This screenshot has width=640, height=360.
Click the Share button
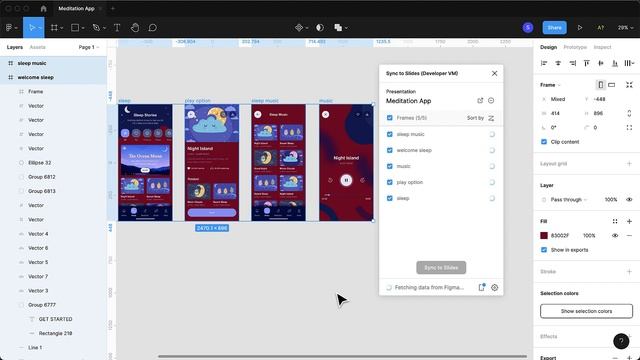[554, 28]
